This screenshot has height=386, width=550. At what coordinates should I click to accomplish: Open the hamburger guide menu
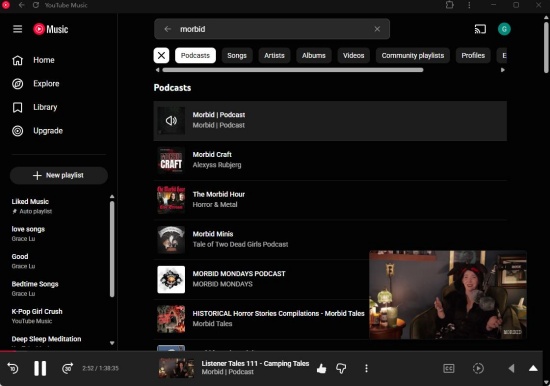tap(18, 29)
